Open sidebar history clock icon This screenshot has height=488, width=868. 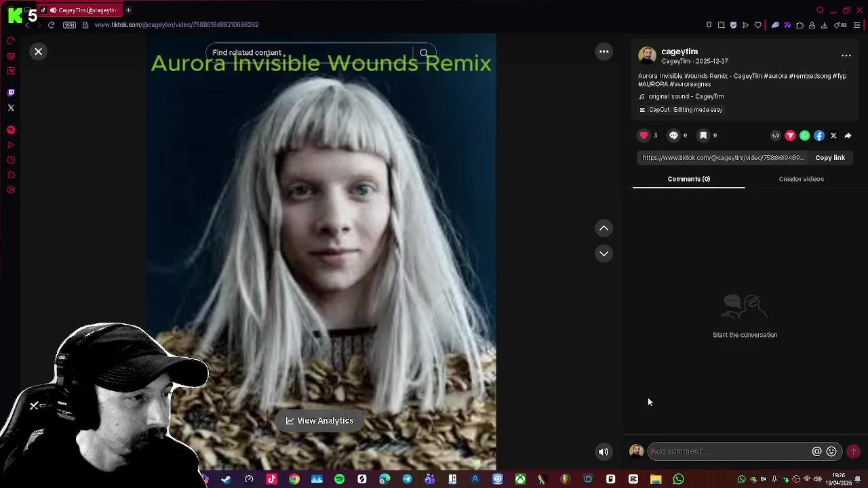coord(11,160)
